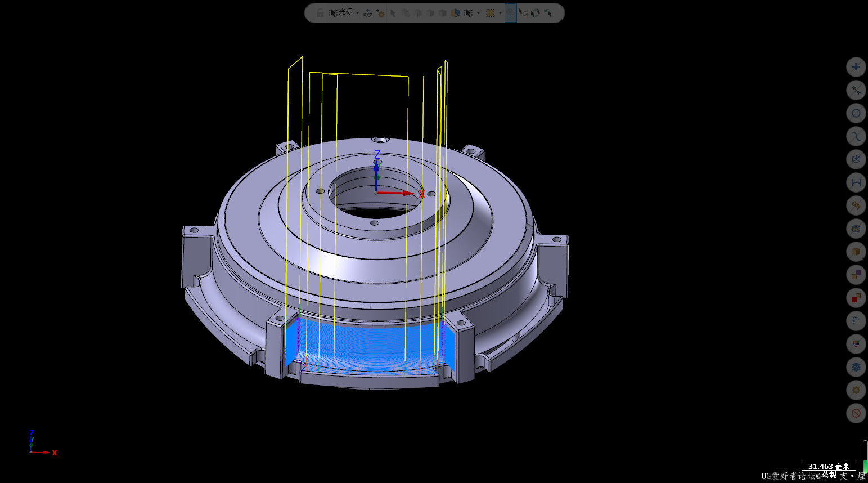Click the orange surface sheet icon
Screen dimensions: 868x483
coord(856,205)
